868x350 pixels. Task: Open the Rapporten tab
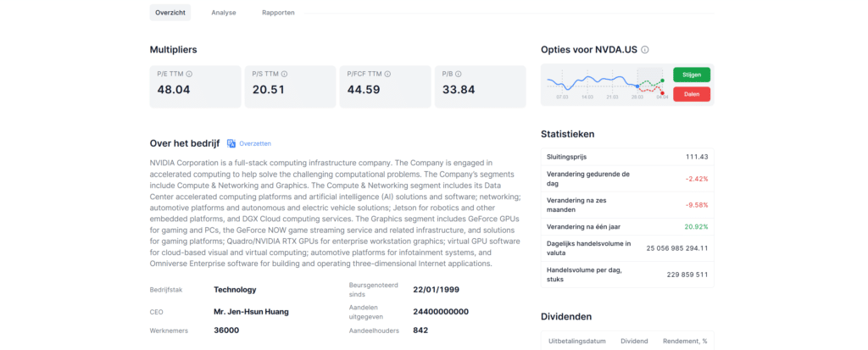pos(278,13)
